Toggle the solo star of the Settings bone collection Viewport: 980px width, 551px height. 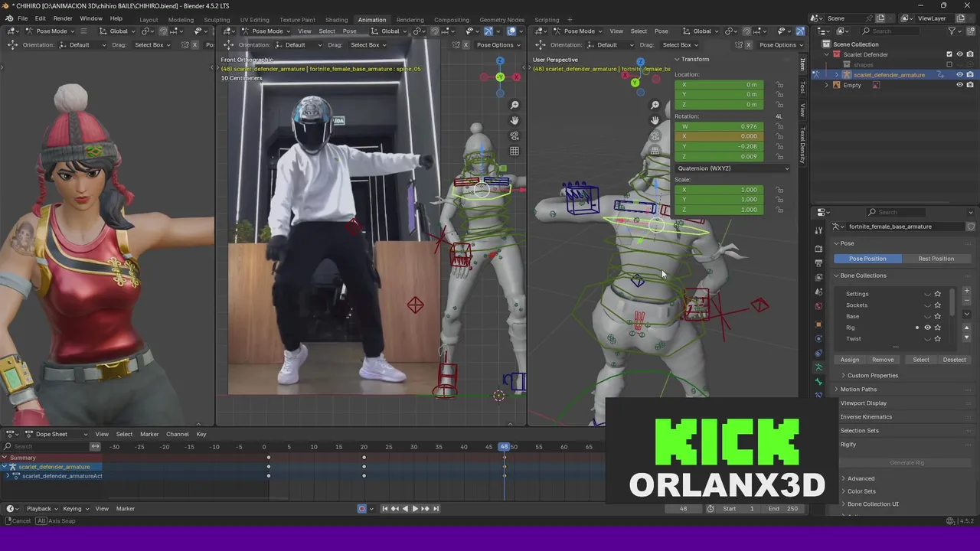click(937, 294)
